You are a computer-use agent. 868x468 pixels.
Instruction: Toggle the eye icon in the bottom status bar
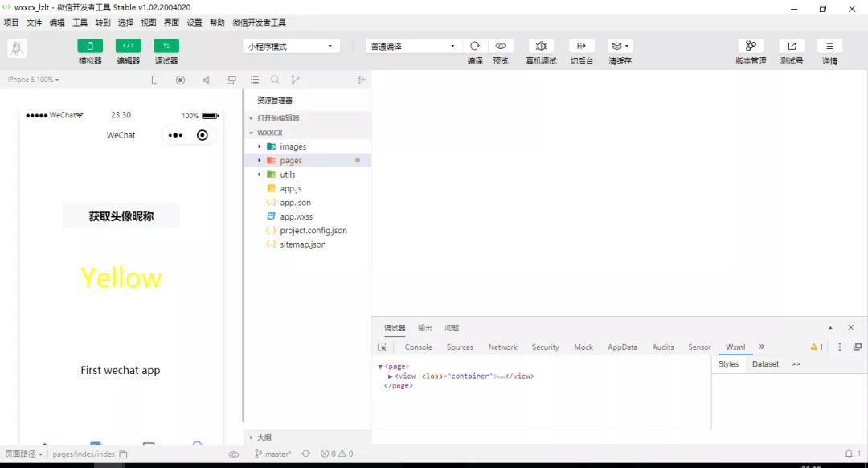[233, 454]
